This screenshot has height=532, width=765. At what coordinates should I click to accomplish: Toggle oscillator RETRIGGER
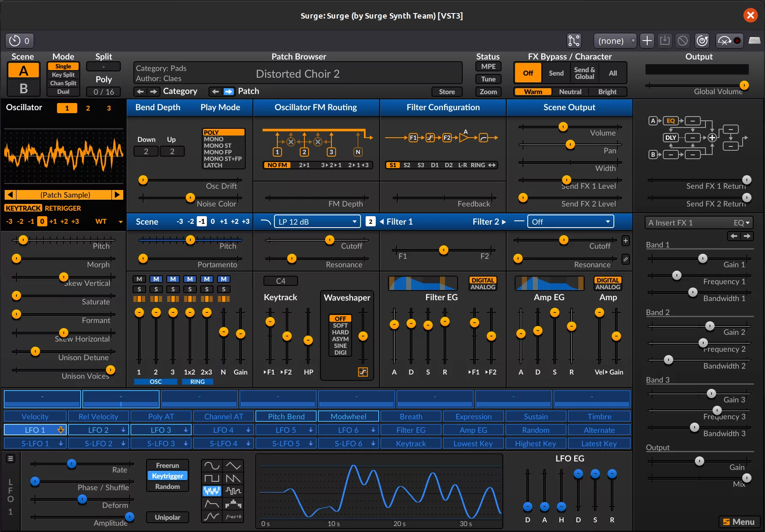click(x=63, y=208)
